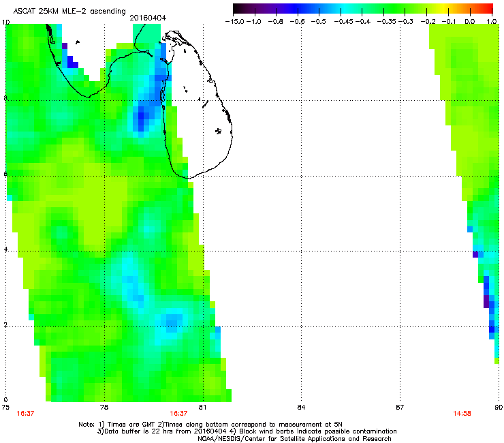504x443 pixels.
Task: Click longitude label "81" on the bottom axis
Action: tap(202, 408)
